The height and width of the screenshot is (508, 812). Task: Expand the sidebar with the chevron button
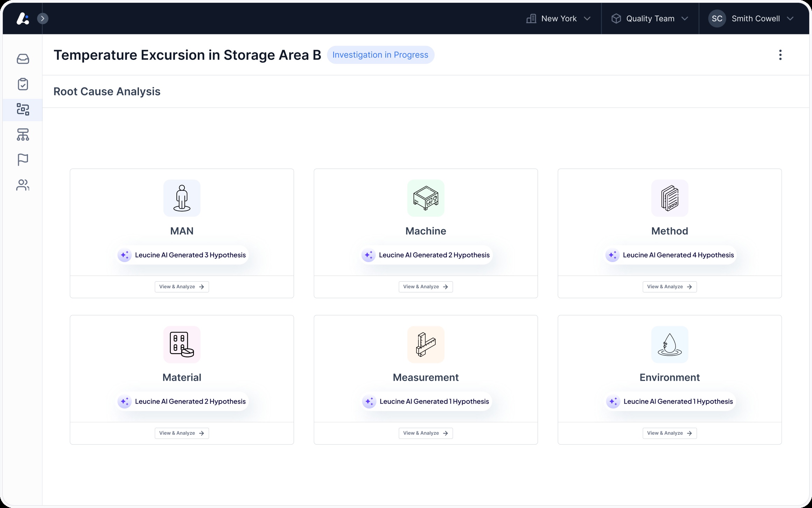[x=43, y=19]
